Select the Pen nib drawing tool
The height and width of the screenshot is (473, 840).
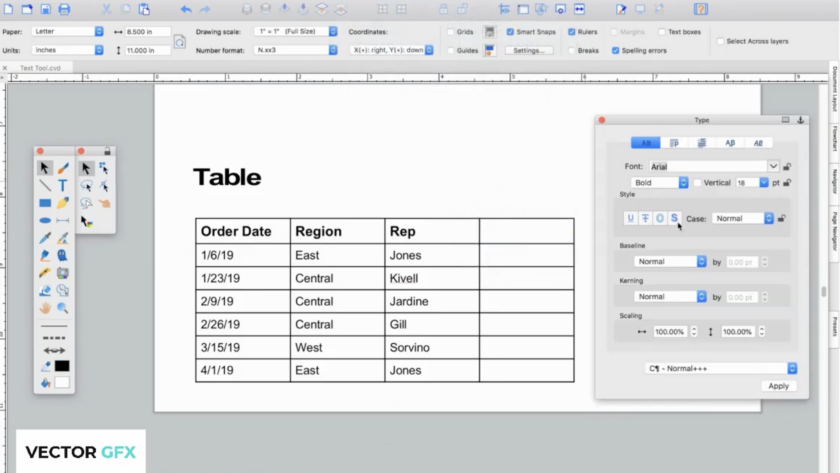pyautogui.click(x=45, y=256)
